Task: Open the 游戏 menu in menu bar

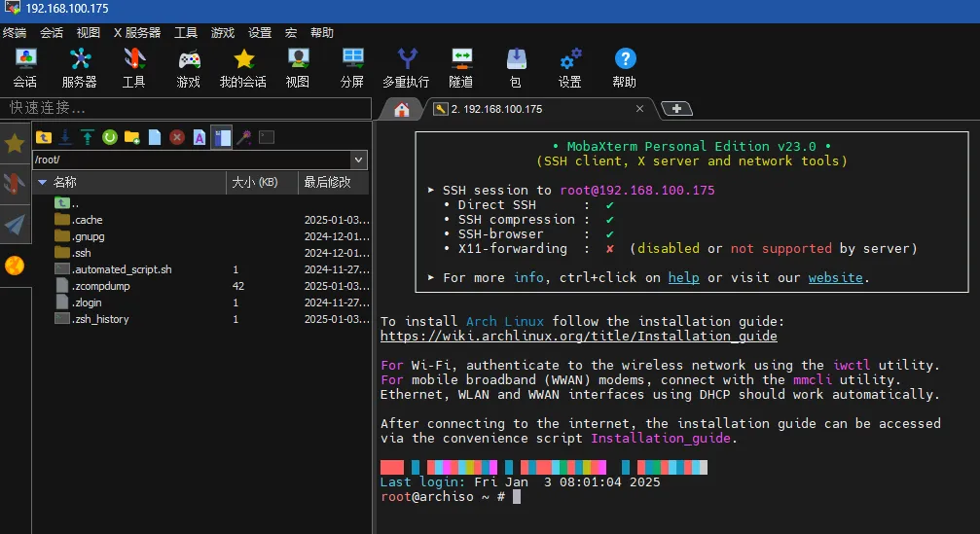Action: 223,32
